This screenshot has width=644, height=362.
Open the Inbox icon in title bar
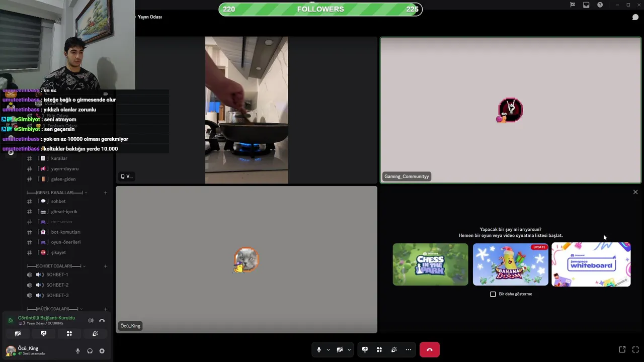[586, 5]
